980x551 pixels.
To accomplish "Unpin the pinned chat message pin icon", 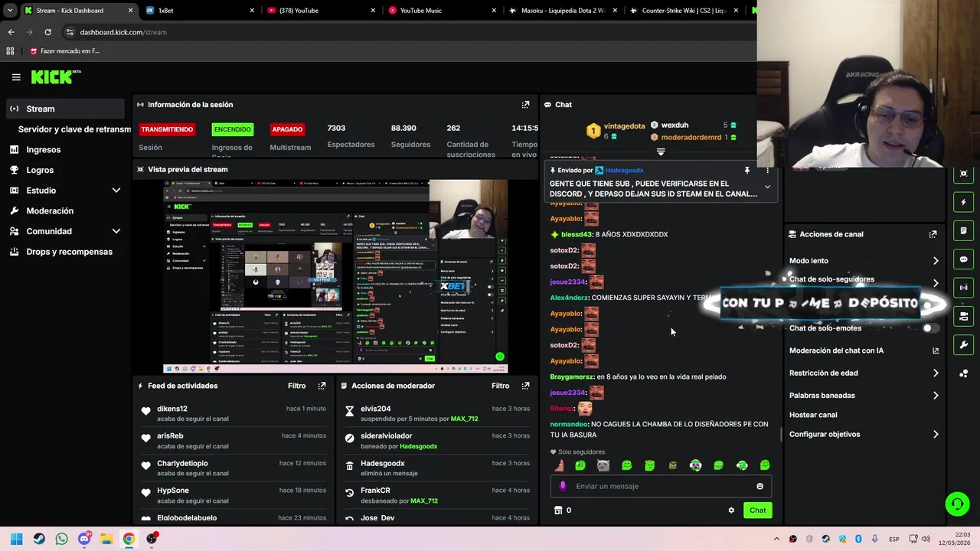I will [746, 171].
